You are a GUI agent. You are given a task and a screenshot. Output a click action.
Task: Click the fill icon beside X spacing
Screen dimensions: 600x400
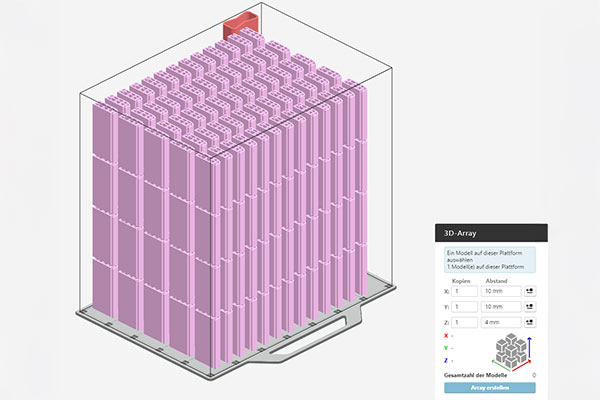click(528, 291)
